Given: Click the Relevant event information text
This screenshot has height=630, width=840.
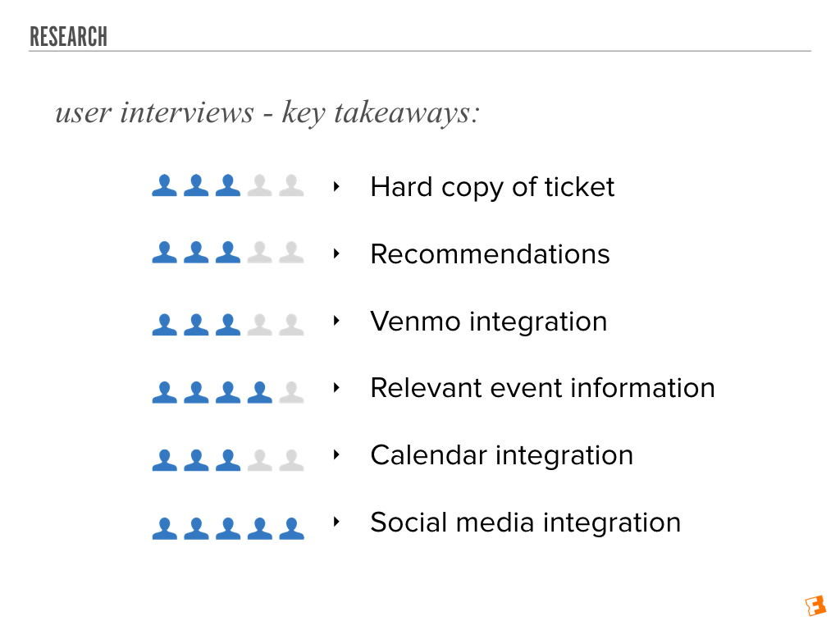Looking at the screenshot, I should [x=543, y=388].
